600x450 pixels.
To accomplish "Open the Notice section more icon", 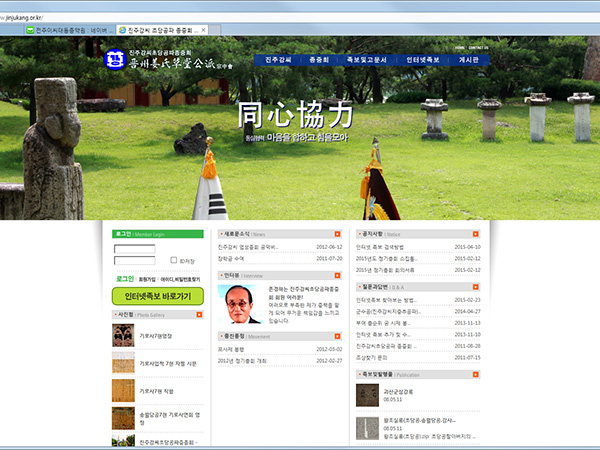I will pos(475,234).
